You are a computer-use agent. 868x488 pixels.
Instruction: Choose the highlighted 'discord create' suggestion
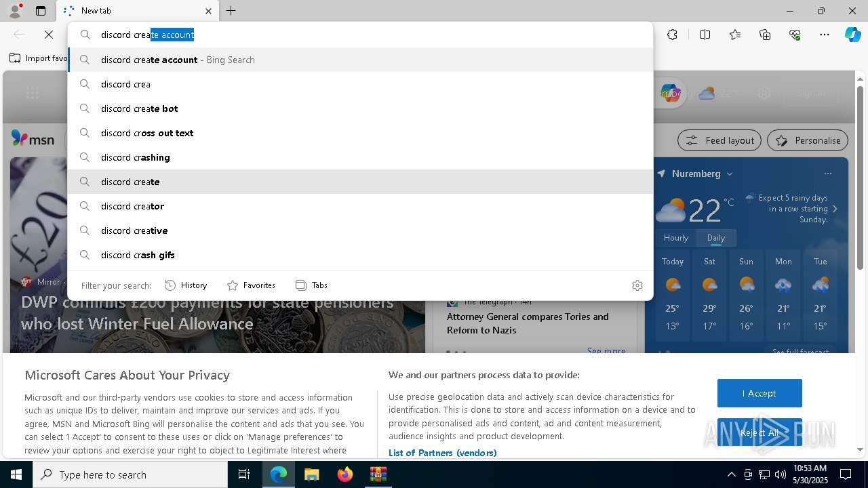[360, 182]
